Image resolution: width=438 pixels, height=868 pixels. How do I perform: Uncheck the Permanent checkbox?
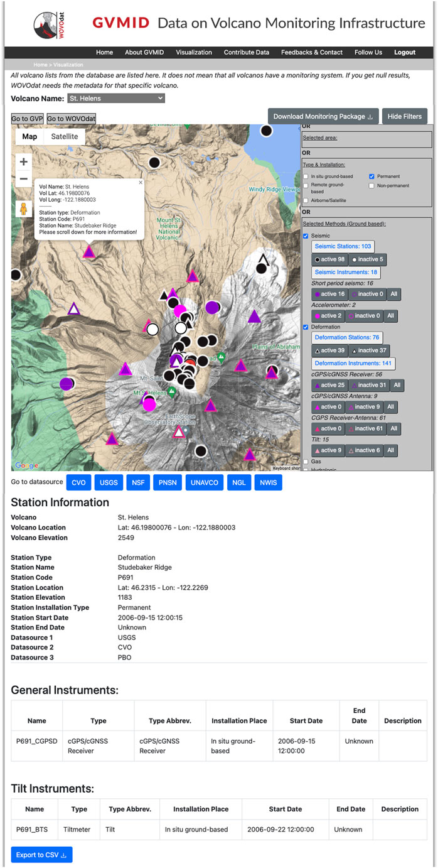click(372, 176)
